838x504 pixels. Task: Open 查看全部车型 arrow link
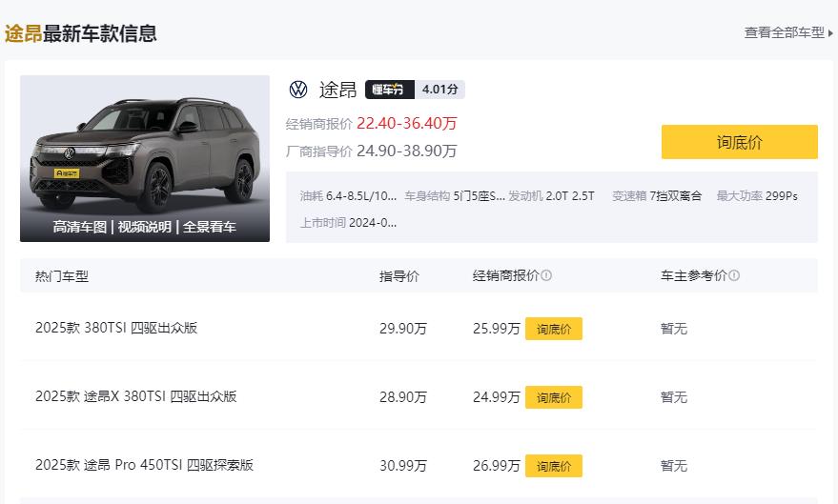788,32
